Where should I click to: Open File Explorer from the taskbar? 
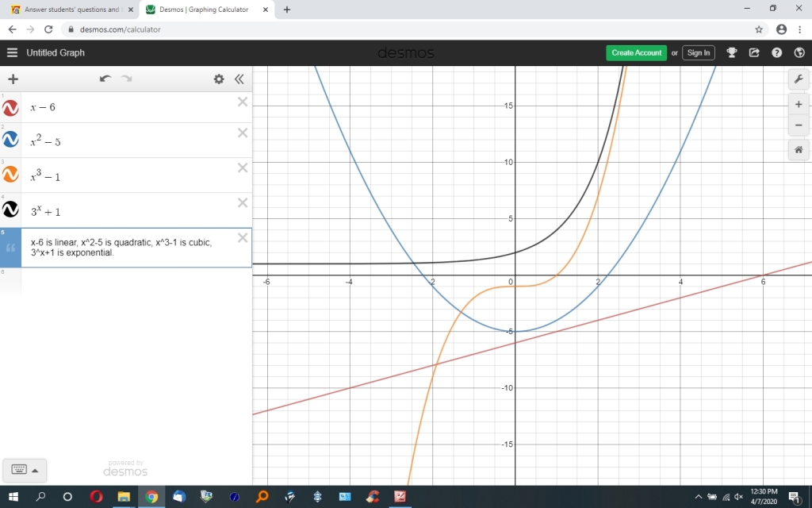[123, 497]
